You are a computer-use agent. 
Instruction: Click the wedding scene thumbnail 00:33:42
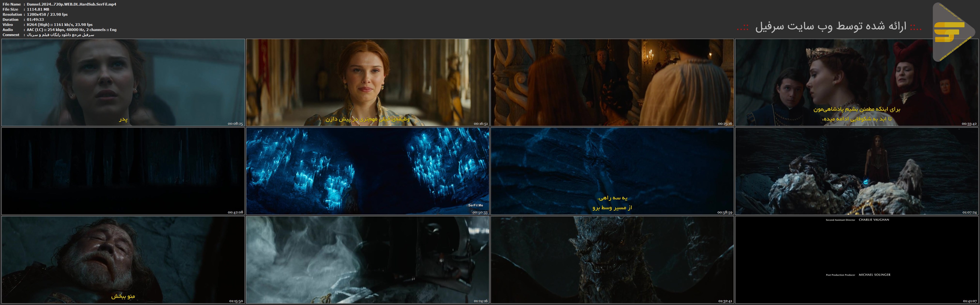(x=856, y=82)
